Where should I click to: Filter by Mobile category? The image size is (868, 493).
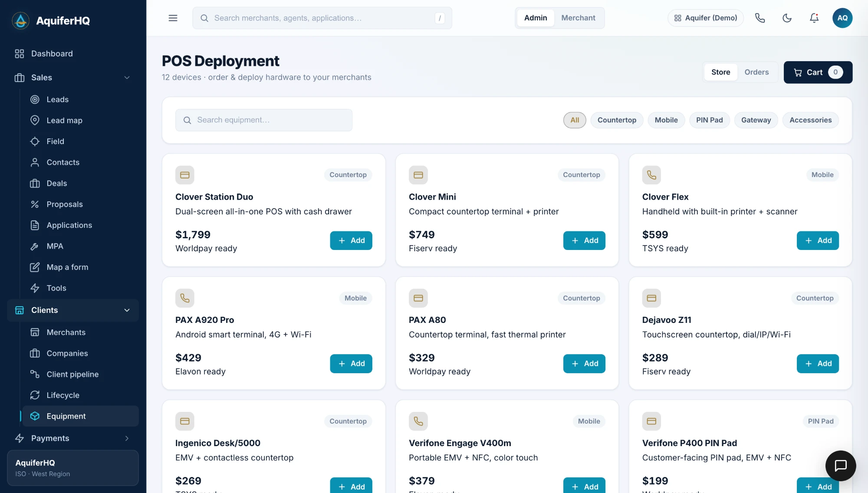point(666,120)
